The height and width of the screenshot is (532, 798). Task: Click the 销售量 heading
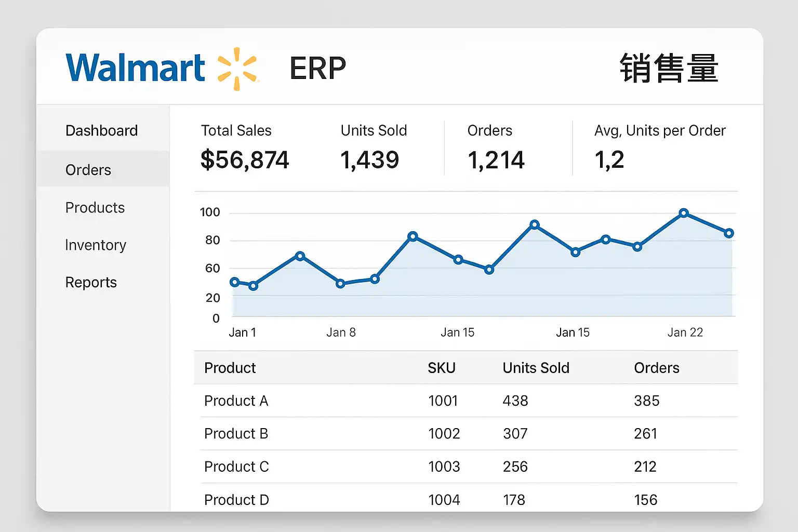(669, 69)
